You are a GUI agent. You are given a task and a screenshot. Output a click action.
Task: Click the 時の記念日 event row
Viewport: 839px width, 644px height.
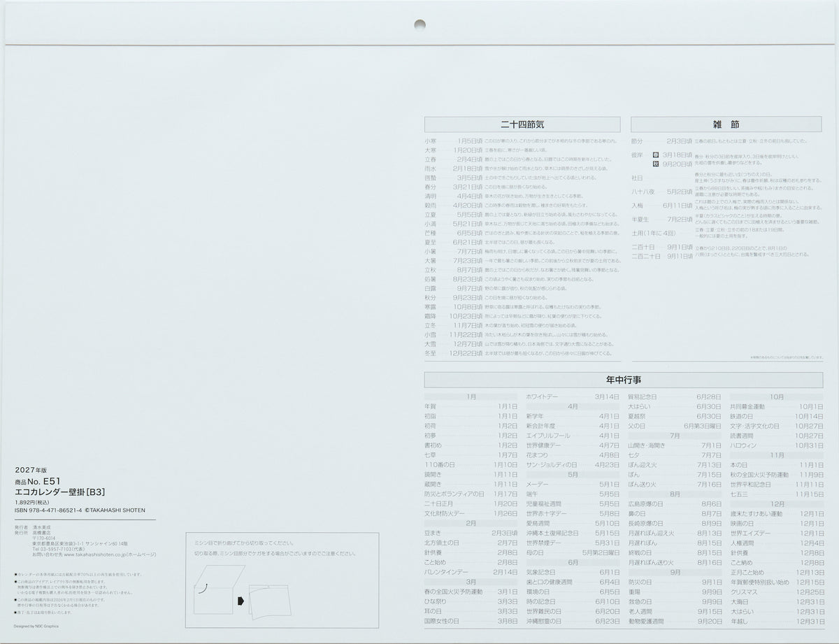(x=573, y=601)
